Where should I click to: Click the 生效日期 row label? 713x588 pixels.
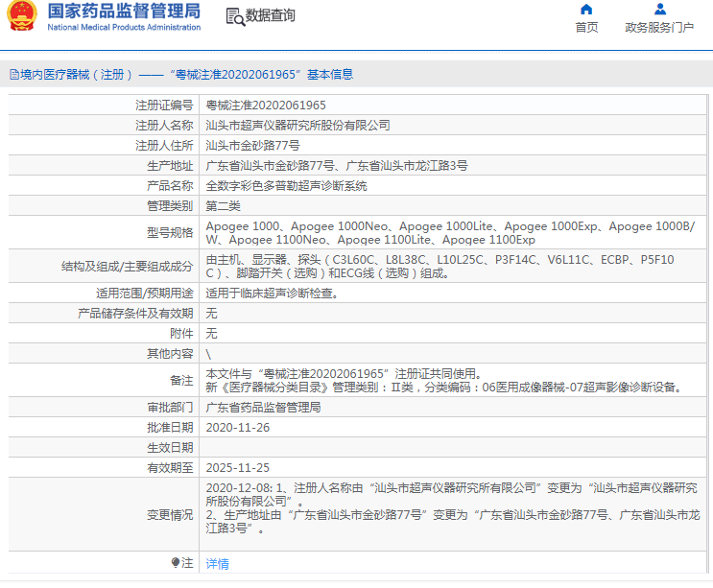170,448
